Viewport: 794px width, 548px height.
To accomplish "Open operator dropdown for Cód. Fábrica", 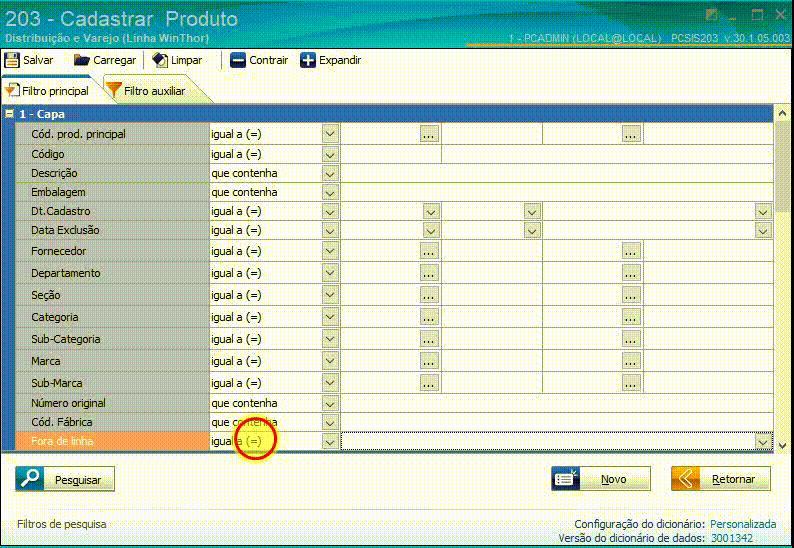I will pos(330,422).
